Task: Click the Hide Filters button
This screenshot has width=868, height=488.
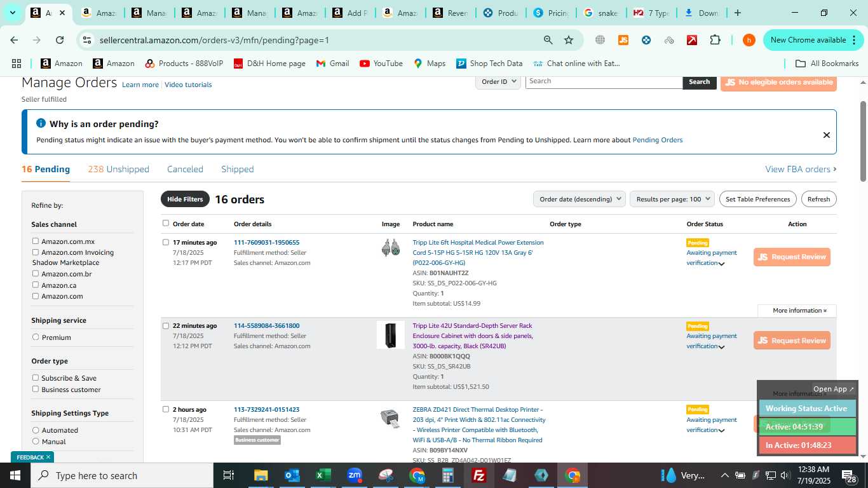Action: (185, 199)
